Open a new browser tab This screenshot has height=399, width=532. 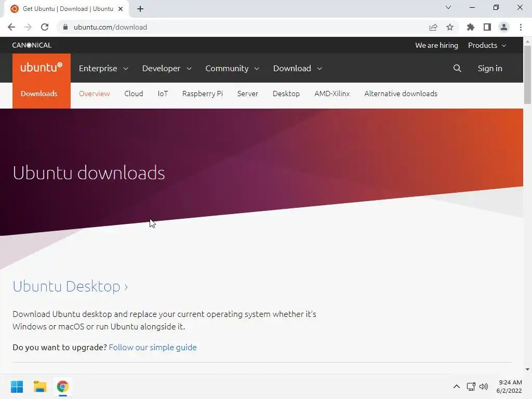tap(140, 9)
